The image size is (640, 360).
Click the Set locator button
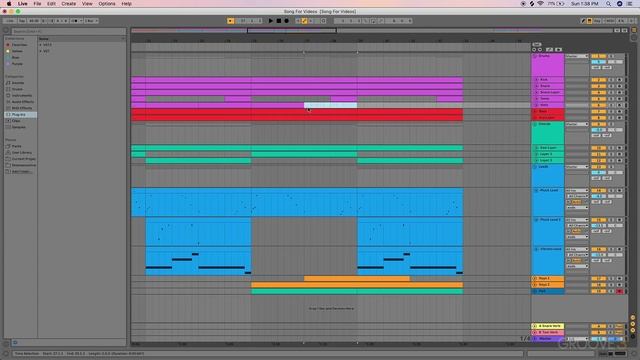(537, 44)
